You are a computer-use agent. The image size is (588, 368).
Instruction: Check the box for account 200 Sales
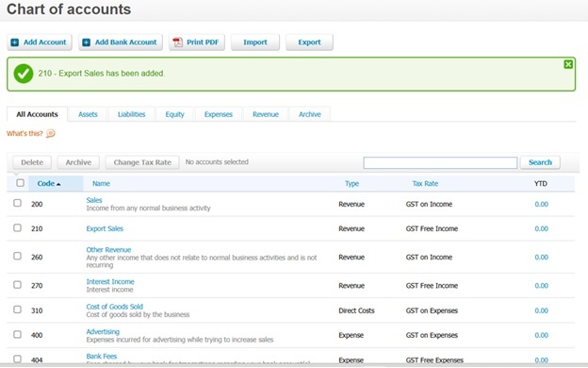pos(17,203)
